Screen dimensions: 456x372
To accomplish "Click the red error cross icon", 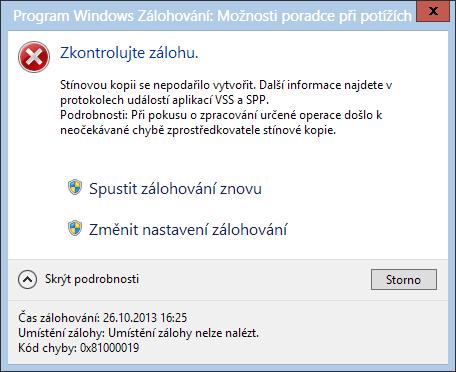I will (34, 57).
